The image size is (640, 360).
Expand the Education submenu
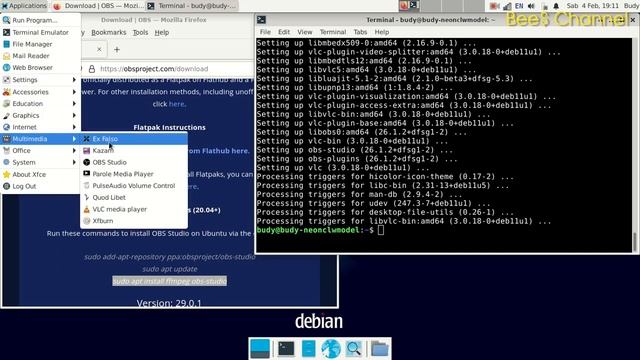pos(40,104)
